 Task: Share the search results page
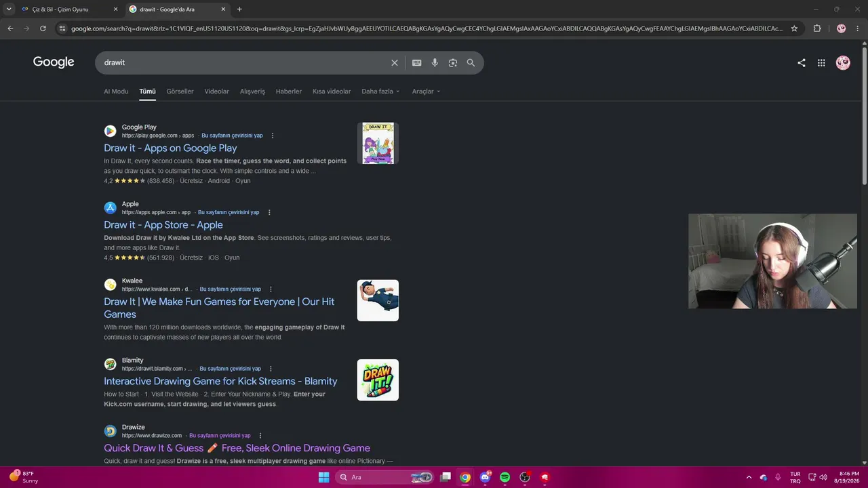point(802,62)
